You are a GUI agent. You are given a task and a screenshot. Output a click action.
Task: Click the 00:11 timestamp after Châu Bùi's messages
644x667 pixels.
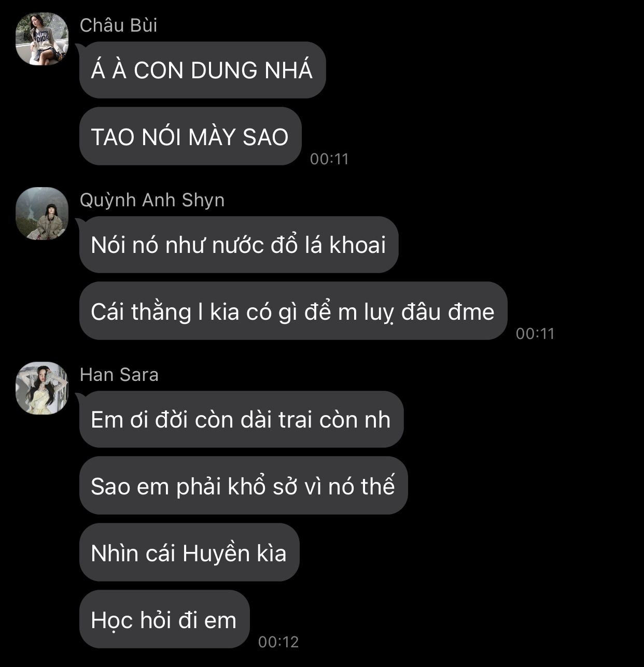329,159
